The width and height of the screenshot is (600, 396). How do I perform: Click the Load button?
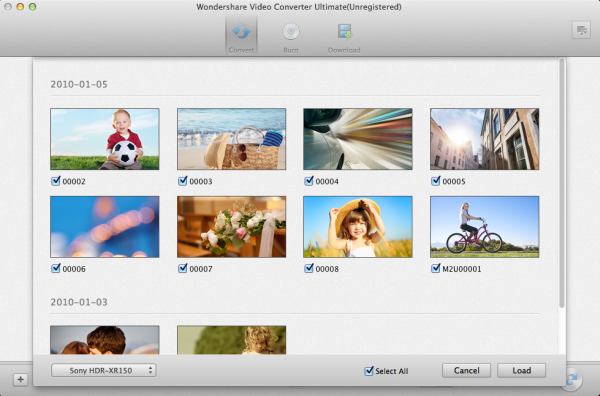click(521, 370)
